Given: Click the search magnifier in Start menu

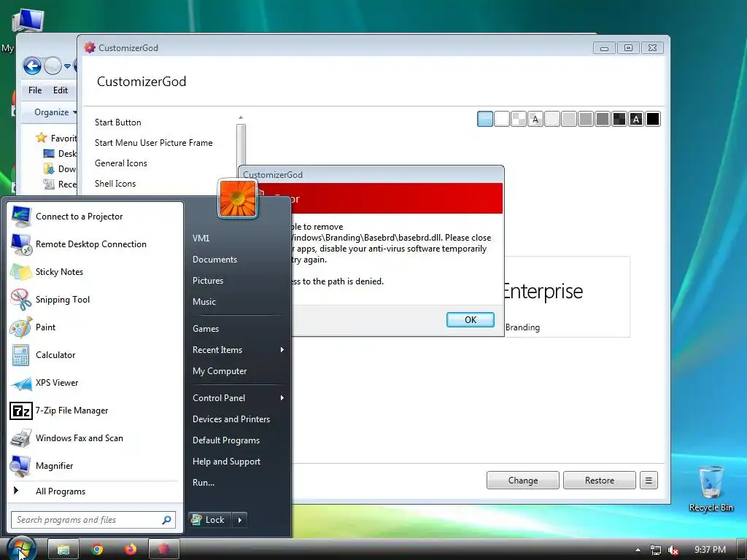Looking at the screenshot, I should point(167,520).
